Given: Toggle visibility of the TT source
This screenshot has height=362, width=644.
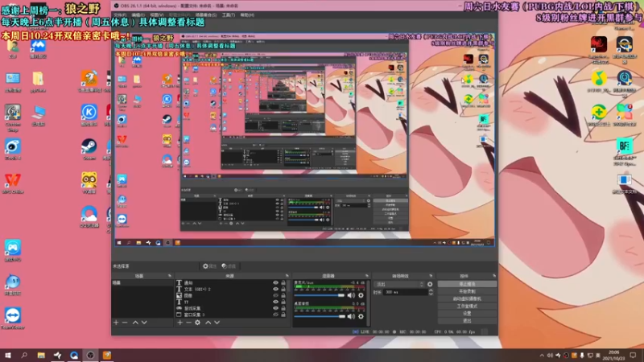Looking at the screenshot, I should coord(275,302).
